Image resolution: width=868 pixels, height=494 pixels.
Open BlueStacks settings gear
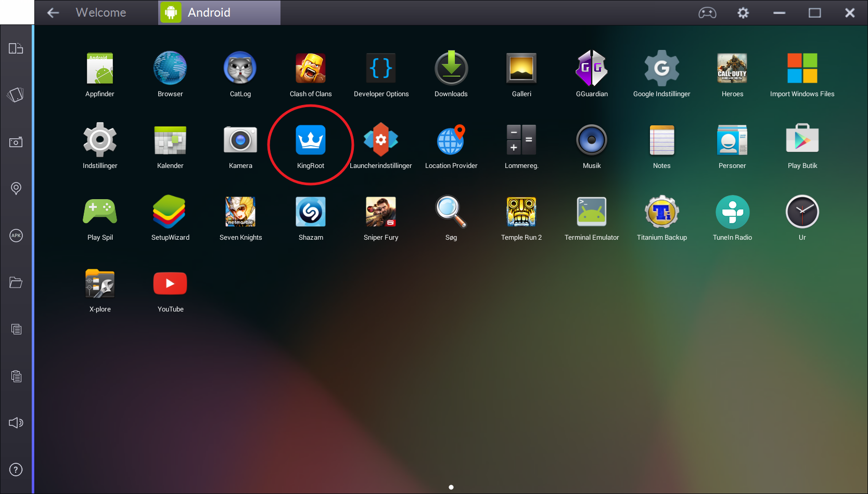click(743, 12)
